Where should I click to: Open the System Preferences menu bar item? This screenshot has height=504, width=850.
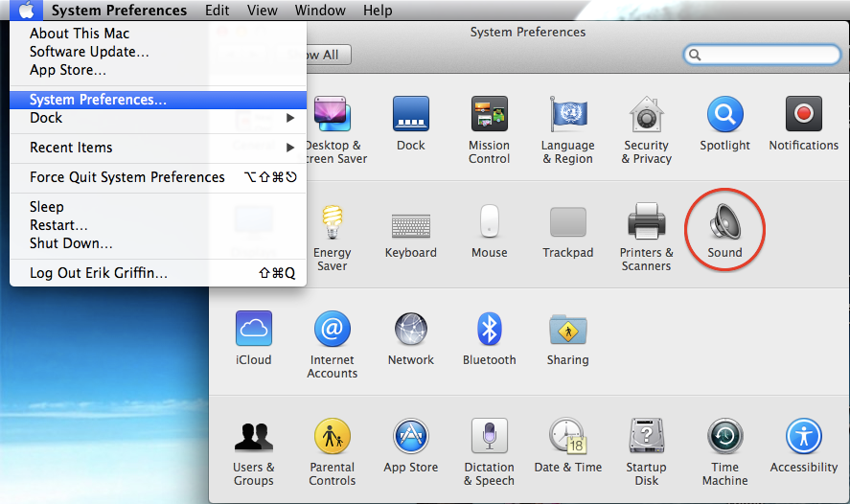click(119, 10)
